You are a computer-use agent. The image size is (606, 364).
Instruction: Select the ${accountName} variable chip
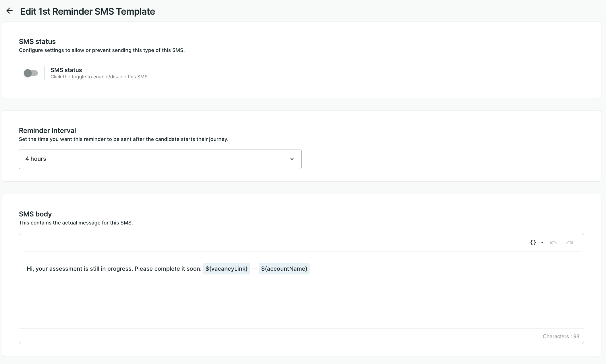pos(284,269)
